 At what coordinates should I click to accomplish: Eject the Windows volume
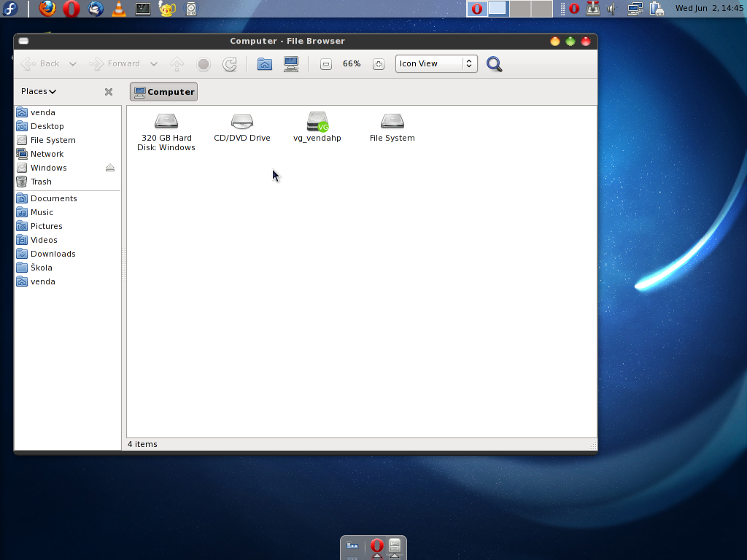[x=110, y=168]
